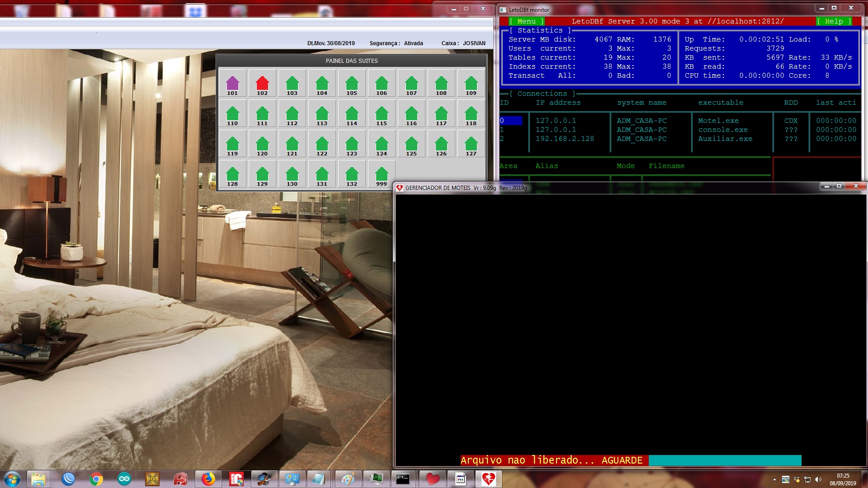Click the red occupied suite 102
Viewport: 868px width, 488px height.
[262, 84]
